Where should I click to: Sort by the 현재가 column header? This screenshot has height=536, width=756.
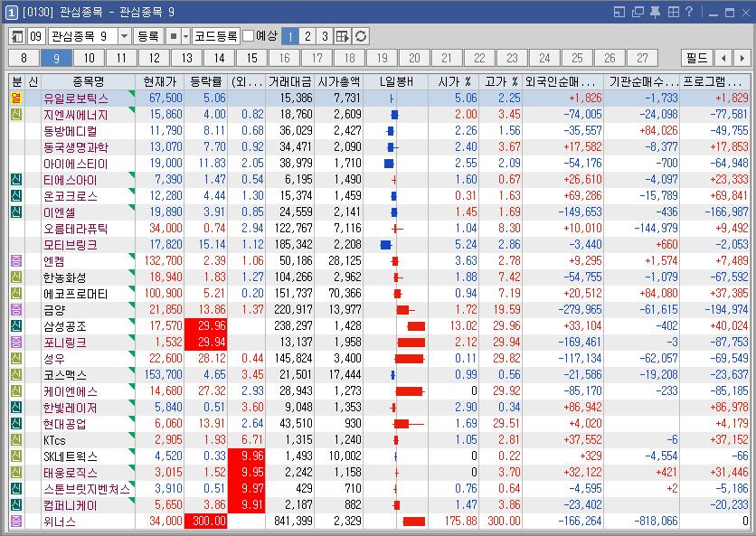click(159, 81)
